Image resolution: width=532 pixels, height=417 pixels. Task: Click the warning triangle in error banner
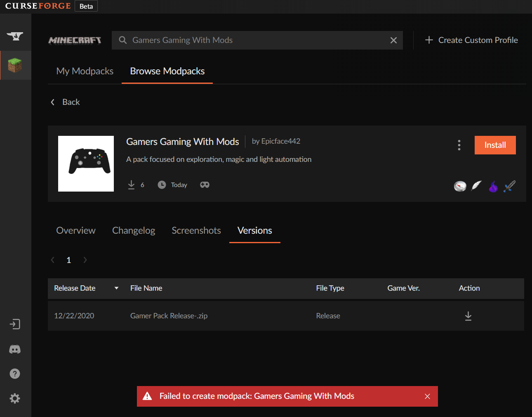pyautogui.click(x=147, y=396)
